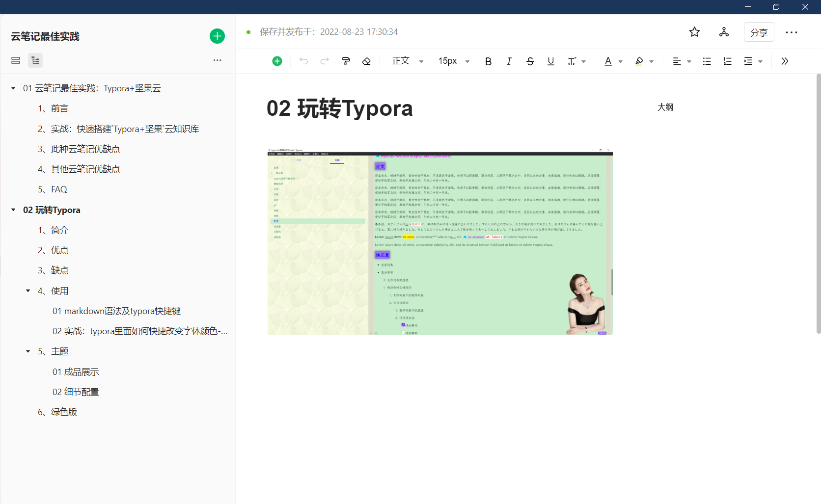Click the superscript/subscript text icon

click(572, 61)
